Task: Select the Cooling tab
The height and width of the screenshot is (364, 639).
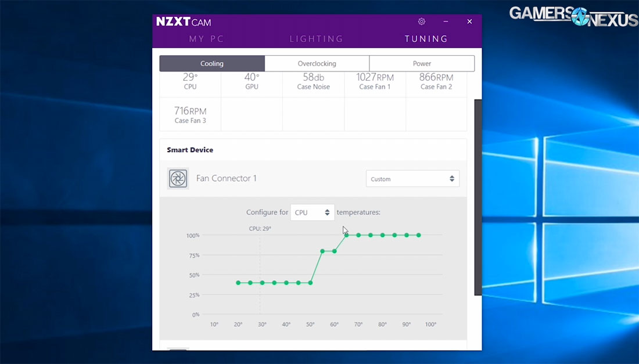Action: pos(211,63)
